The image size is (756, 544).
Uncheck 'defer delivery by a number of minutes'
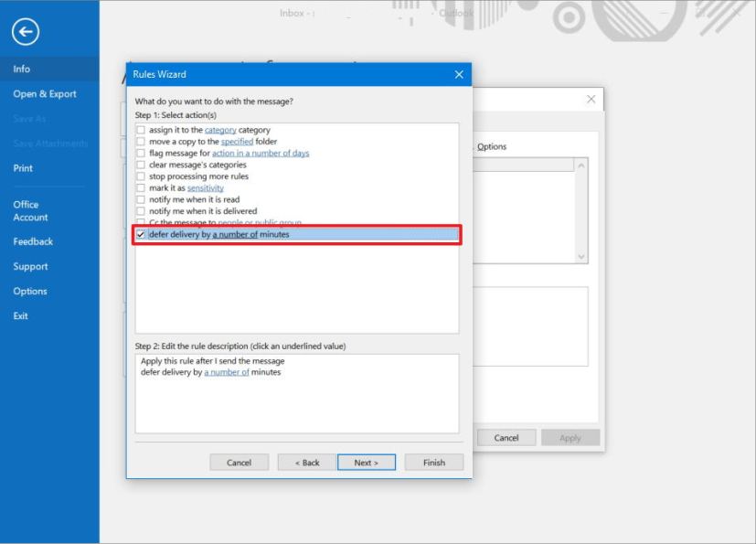(140, 234)
